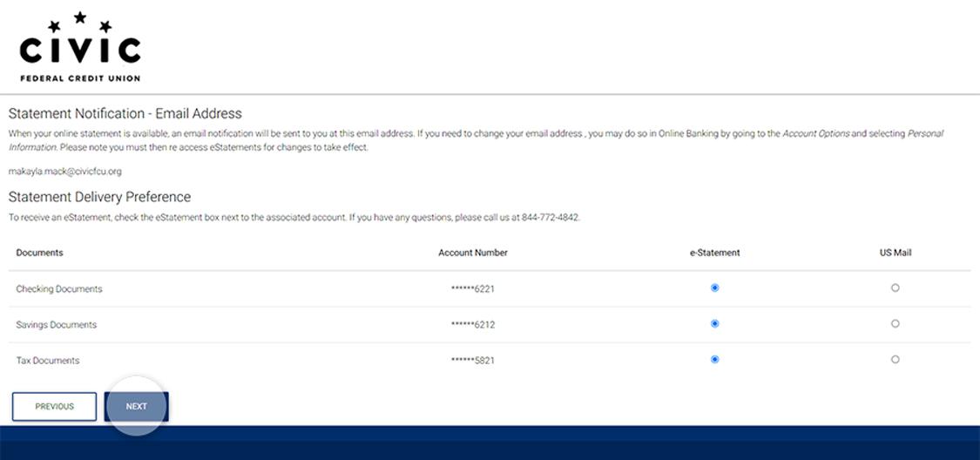The image size is (980, 460).
Task: Click the Account Number column header
Action: coord(472,253)
